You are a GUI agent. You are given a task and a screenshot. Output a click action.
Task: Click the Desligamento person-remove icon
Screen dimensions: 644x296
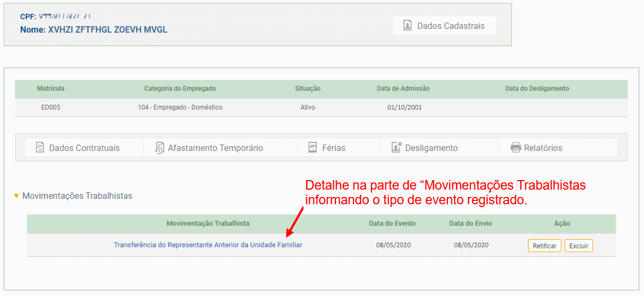coord(396,147)
